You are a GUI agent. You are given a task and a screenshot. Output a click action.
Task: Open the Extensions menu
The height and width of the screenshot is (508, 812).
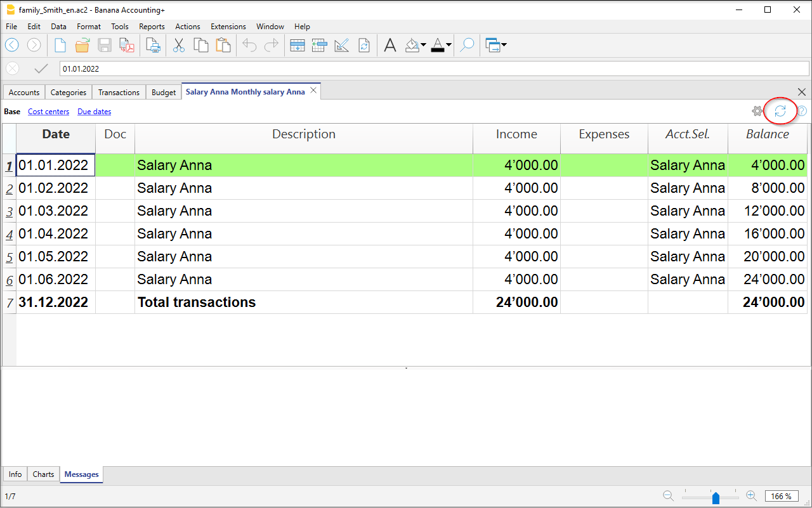[228, 27]
